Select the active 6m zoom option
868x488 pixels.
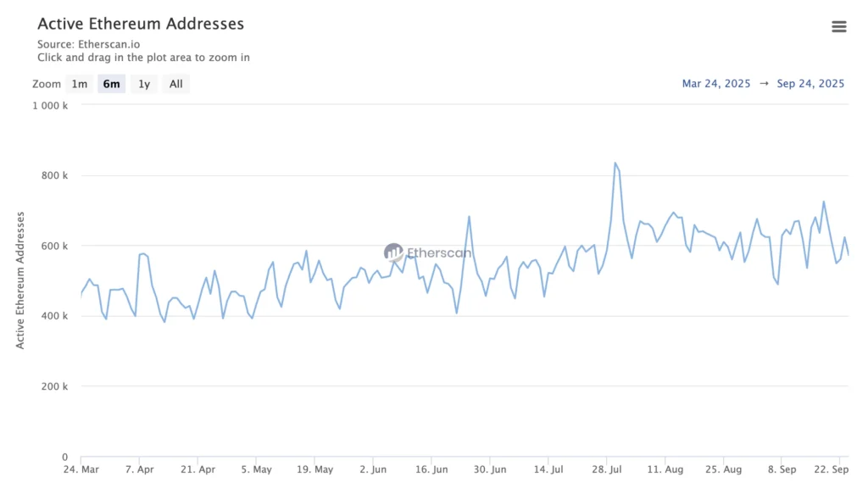pyautogui.click(x=111, y=84)
